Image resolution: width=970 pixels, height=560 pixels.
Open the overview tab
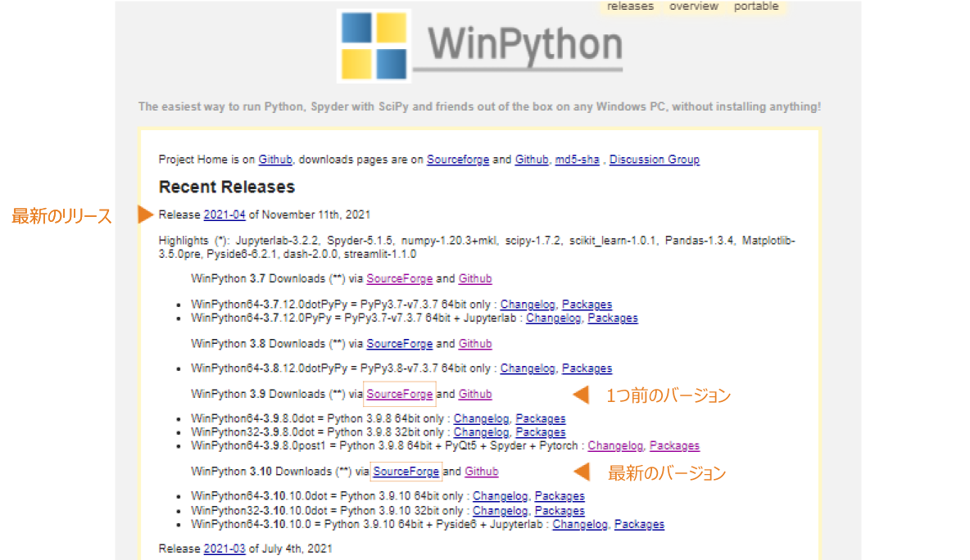pyautogui.click(x=693, y=7)
